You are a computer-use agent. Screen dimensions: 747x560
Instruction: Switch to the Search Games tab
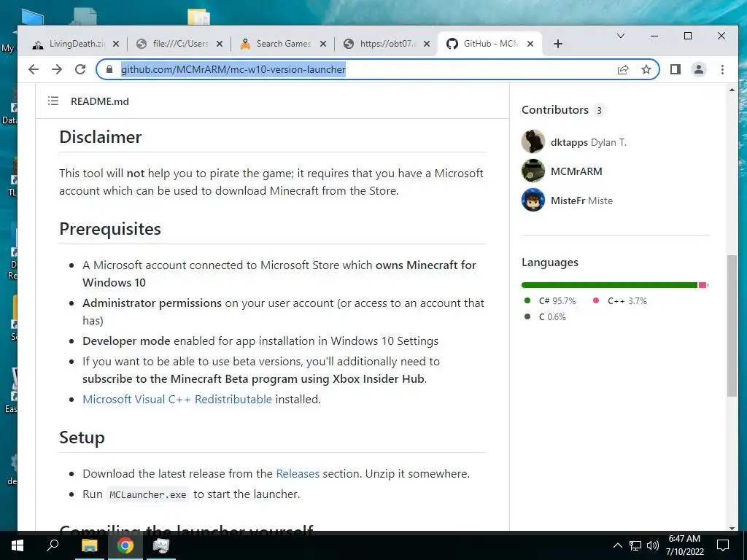[x=284, y=44]
